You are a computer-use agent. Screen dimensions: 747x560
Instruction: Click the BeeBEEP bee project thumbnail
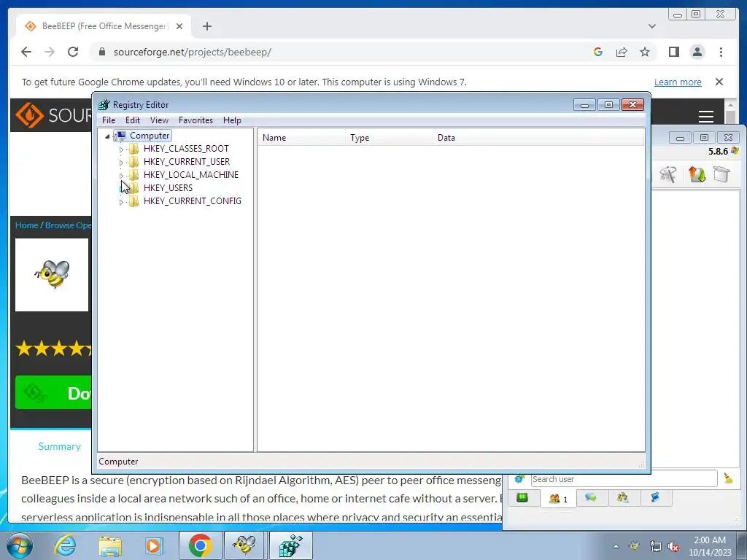click(52, 275)
